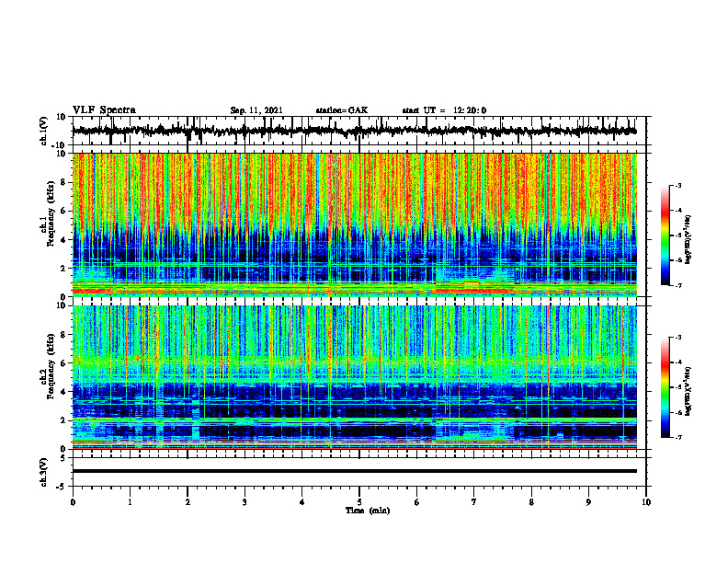
Task: Click the "8" tick on the time axis
Action: click(531, 502)
